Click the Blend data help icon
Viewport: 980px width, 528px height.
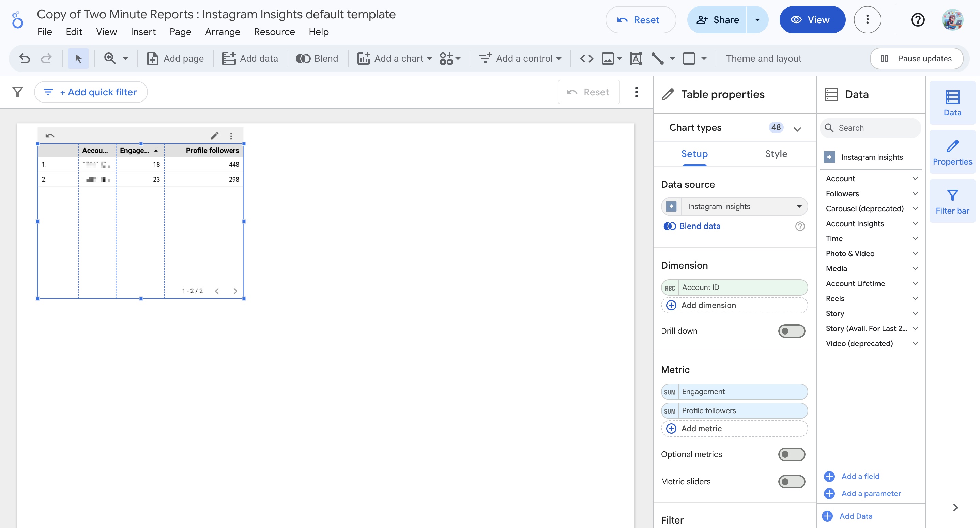point(800,226)
